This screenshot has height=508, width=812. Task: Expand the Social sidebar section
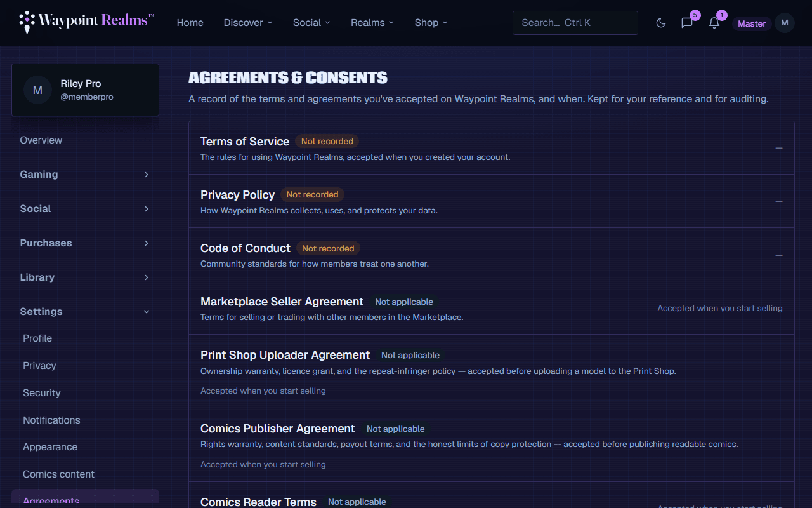(x=85, y=209)
